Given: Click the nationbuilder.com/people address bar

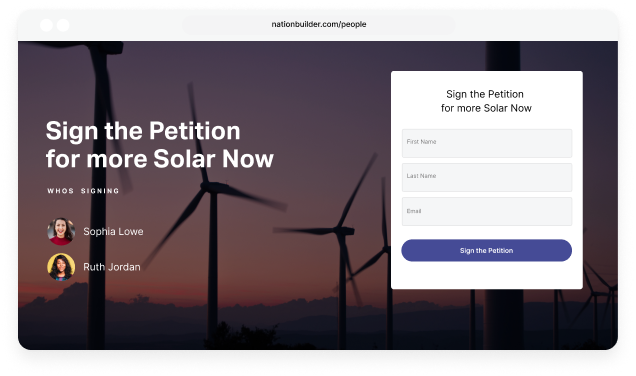Looking at the screenshot, I should [x=318, y=24].
